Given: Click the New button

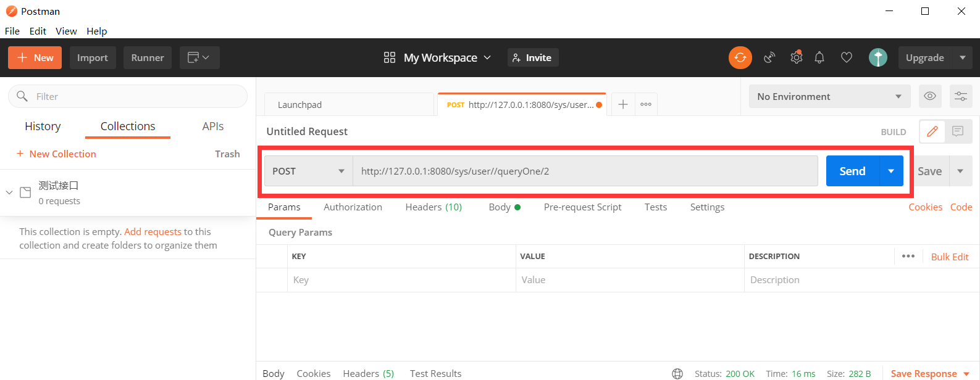Looking at the screenshot, I should [35, 57].
